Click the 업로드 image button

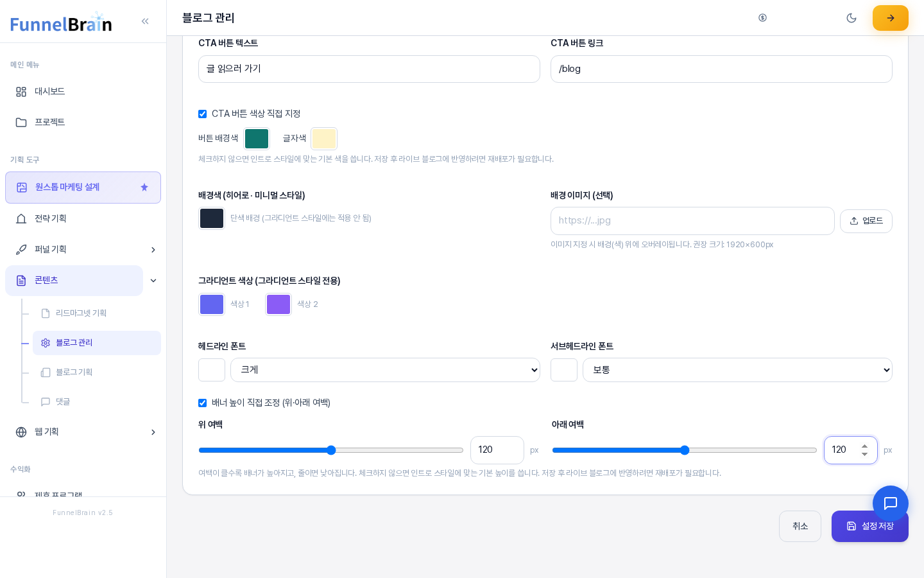point(866,221)
